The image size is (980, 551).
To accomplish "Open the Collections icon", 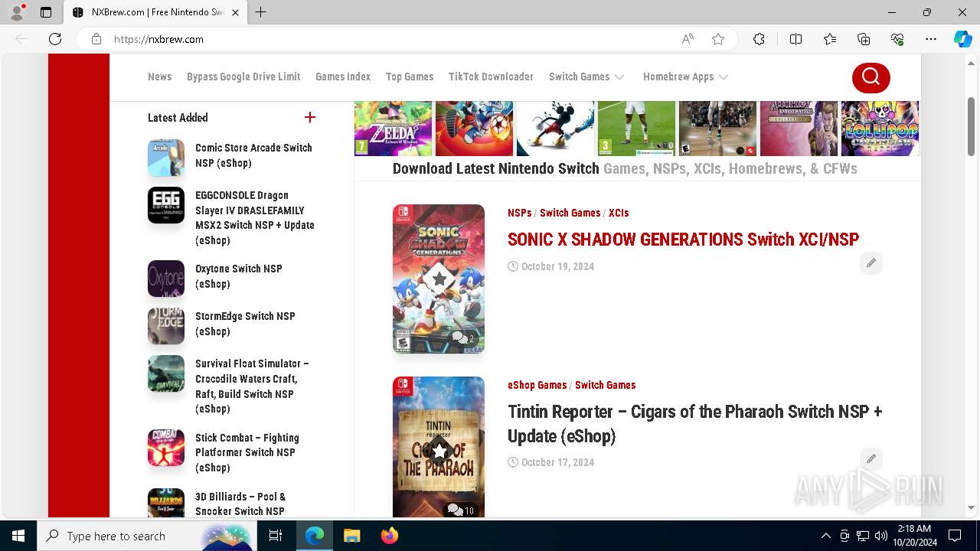I will (864, 39).
